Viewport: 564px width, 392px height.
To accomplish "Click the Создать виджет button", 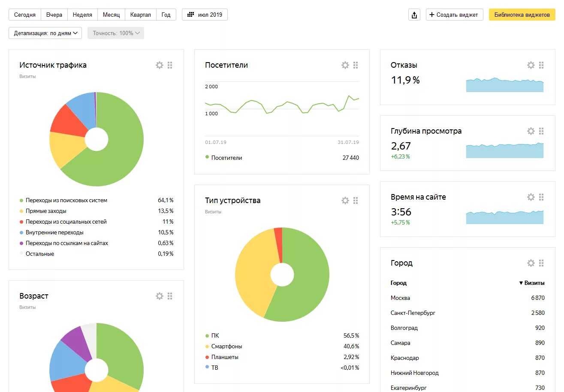I will [455, 15].
